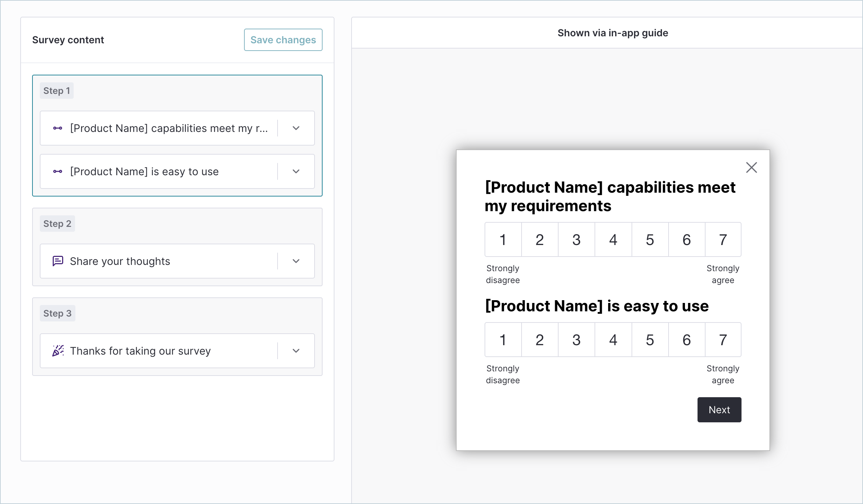Click Next in the survey preview
Viewport: 863px width, 504px height.
click(x=719, y=409)
